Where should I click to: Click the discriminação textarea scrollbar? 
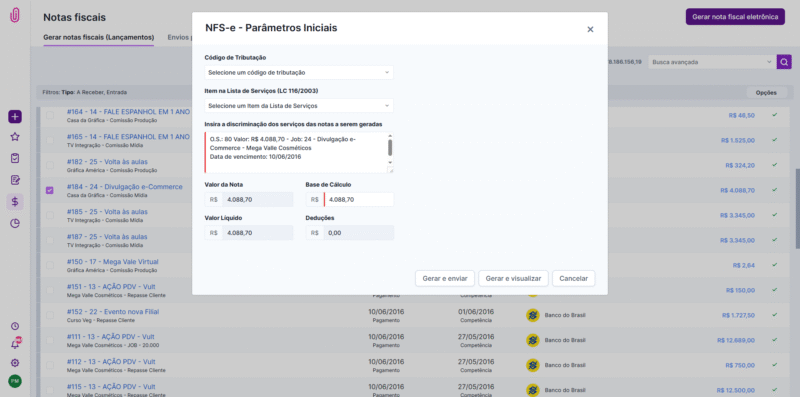390,149
